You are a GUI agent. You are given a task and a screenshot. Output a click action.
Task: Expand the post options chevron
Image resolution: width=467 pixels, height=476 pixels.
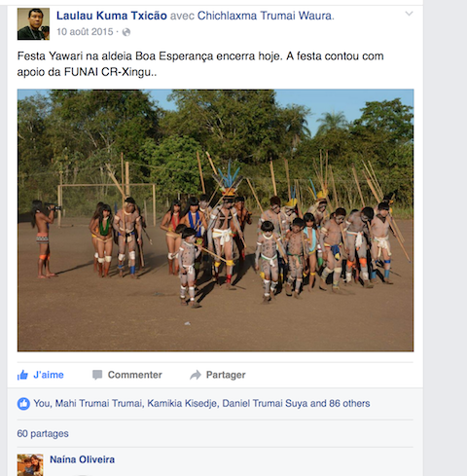click(410, 14)
